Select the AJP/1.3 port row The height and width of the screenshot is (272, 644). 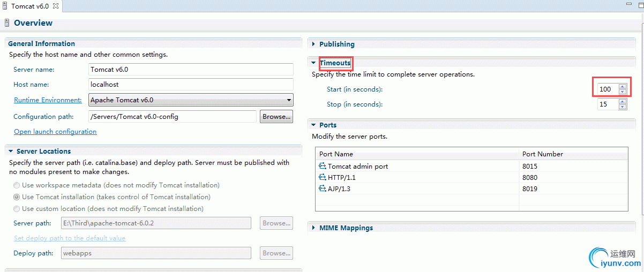pyautogui.click(x=471, y=188)
